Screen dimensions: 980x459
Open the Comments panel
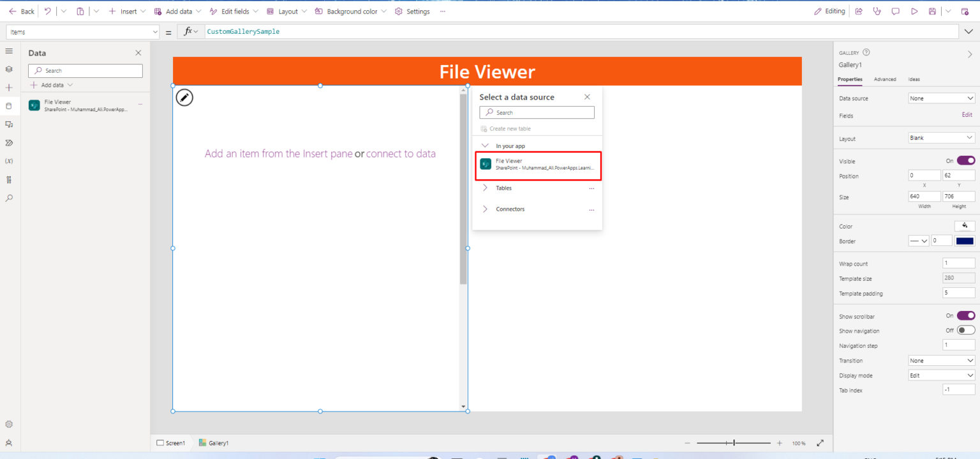click(895, 11)
